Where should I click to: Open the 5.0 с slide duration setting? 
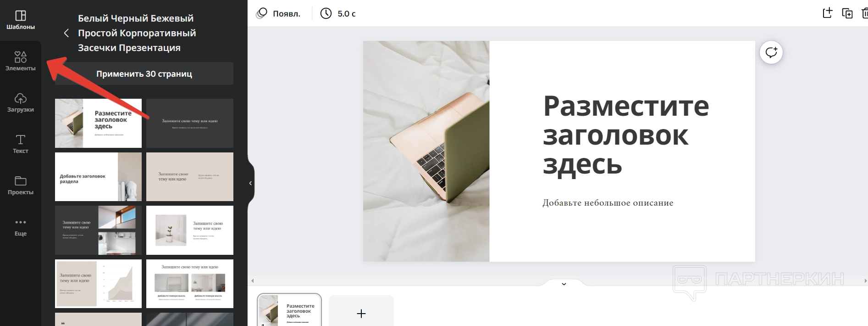(x=347, y=14)
